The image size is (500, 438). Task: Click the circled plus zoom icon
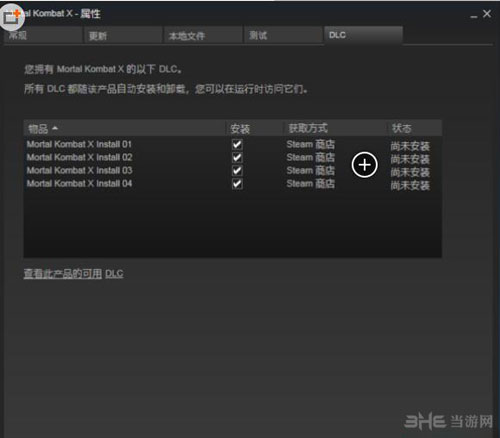[x=364, y=165]
